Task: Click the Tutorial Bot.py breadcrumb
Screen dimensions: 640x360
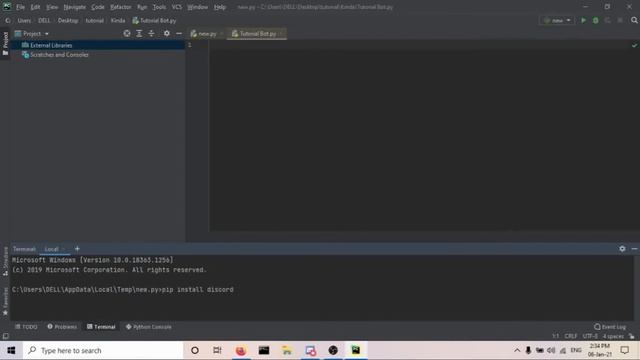Action: 154,20
